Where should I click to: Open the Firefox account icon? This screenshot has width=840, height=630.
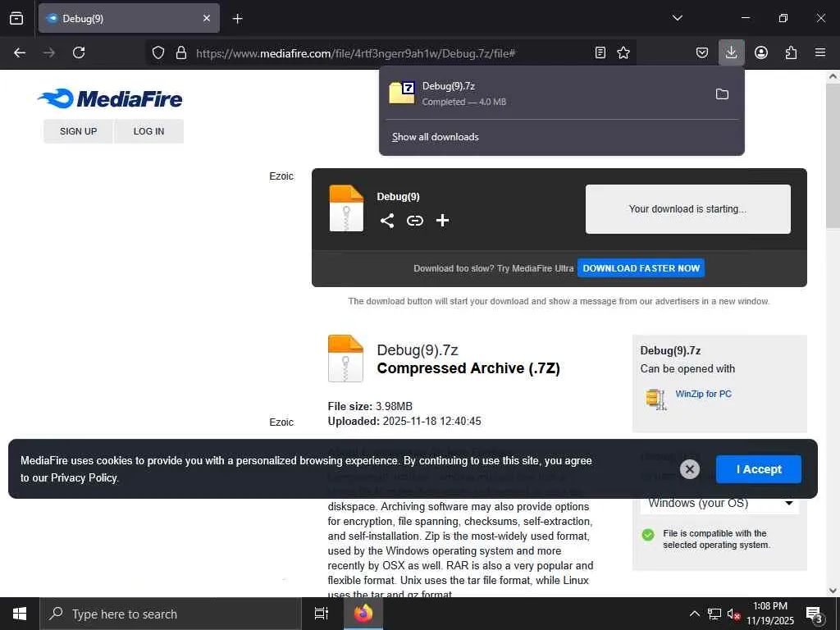coord(761,52)
